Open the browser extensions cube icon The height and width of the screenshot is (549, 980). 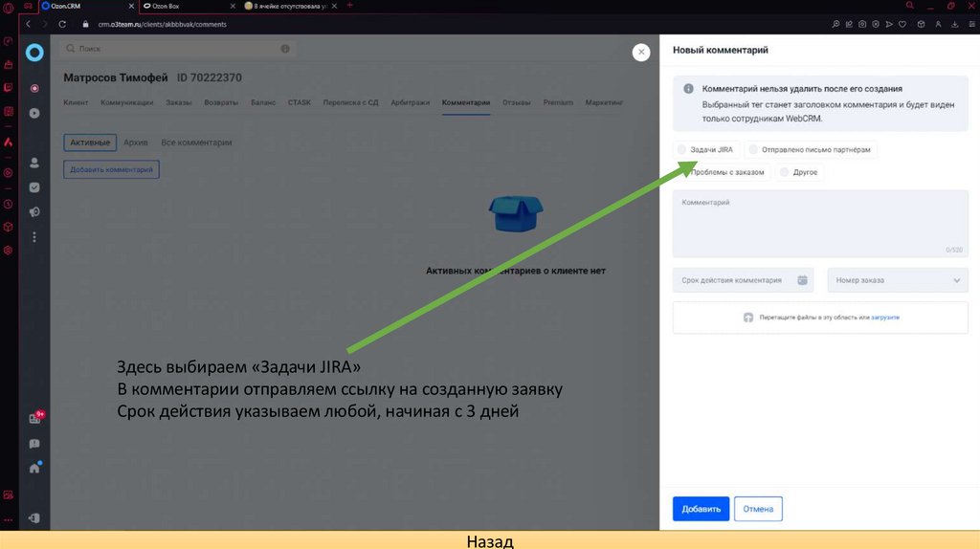[922, 24]
